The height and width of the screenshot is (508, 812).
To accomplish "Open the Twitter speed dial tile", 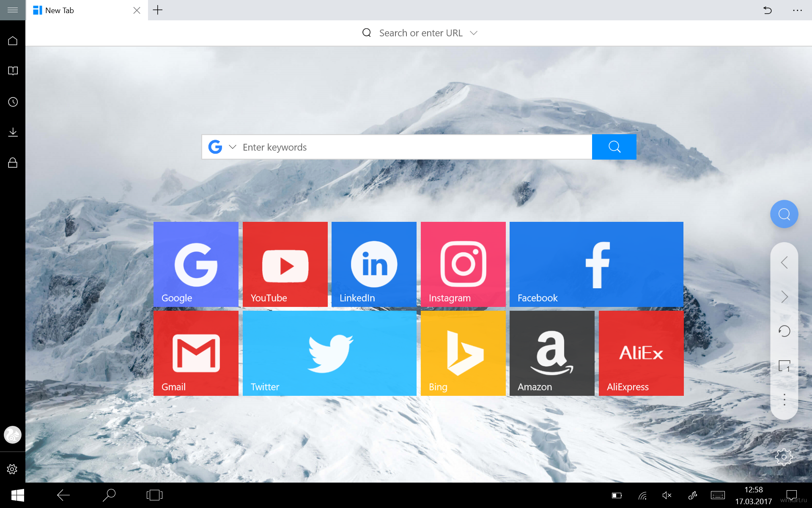I will point(329,353).
